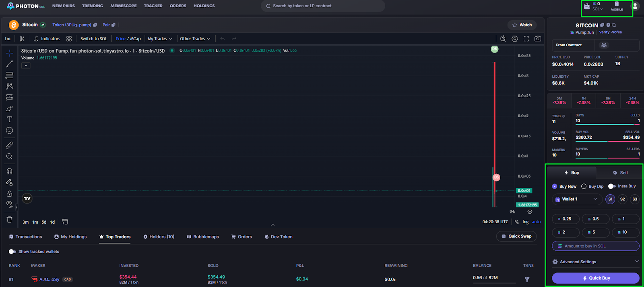644x287 pixels.
Task: Select the S2 settings preset
Action: [x=623, y=199]
